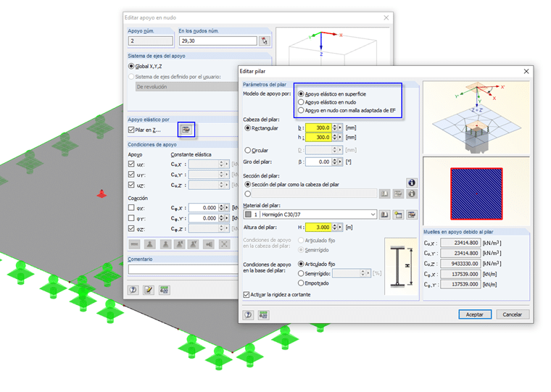Viewport: 551px width, 392px height.
Task: Click the Apoyo núm. field showing 2
Action: (x=150, y=41)
